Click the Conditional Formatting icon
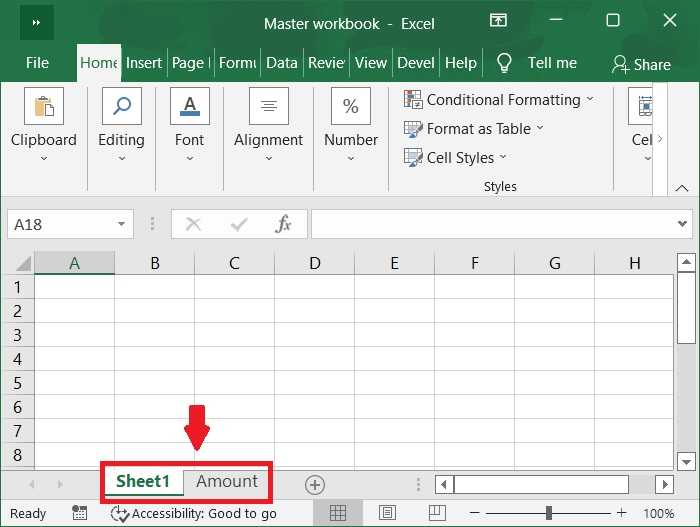The width and height of the screenshot is (700, 527). click(413, 99)
